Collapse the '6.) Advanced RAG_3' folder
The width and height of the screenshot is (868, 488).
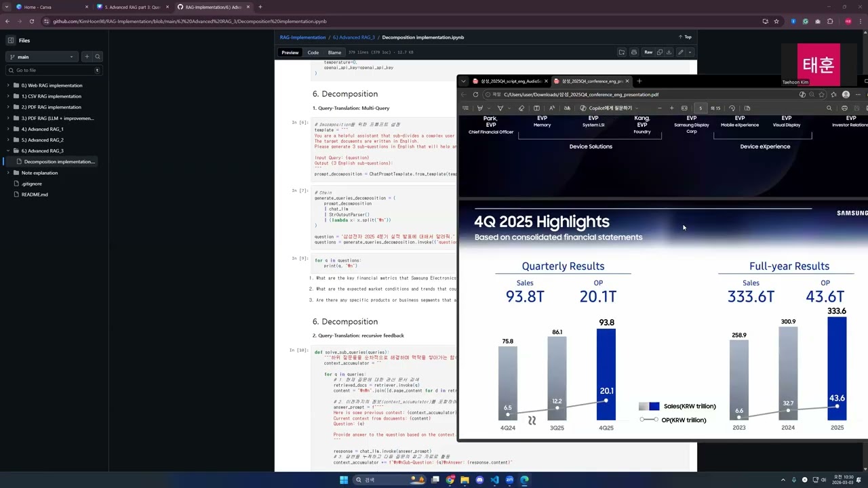[x=8, y=150]
